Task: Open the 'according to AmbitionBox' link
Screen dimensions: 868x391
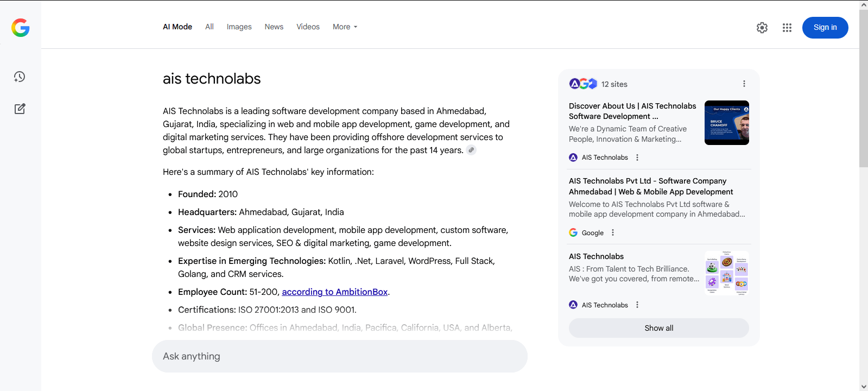Action: tap(335, 292)
